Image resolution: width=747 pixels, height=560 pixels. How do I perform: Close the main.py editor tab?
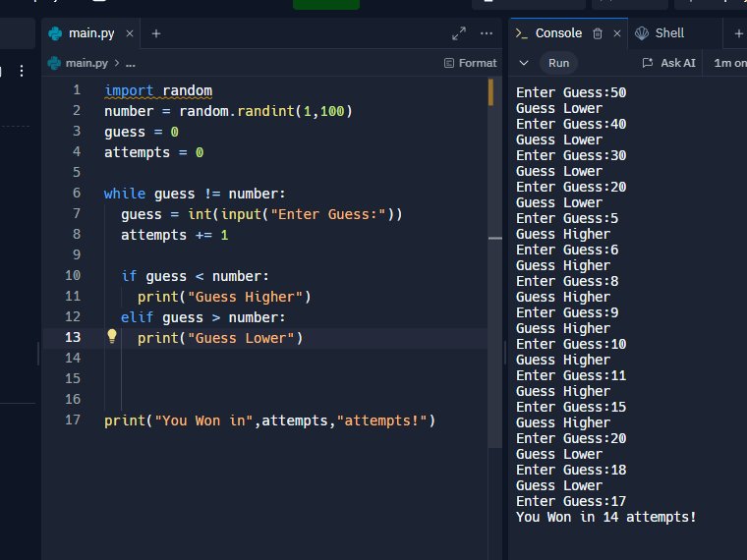pos(130,33)
